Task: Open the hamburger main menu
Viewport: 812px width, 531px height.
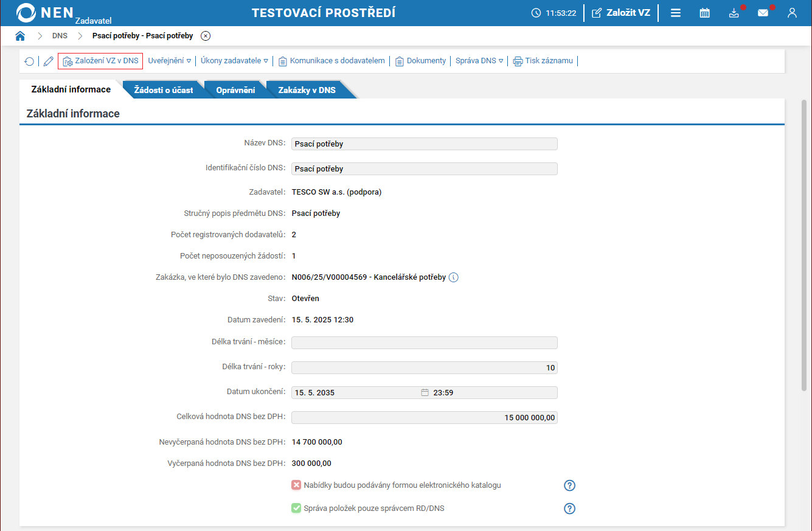Action: pos(676,13)
